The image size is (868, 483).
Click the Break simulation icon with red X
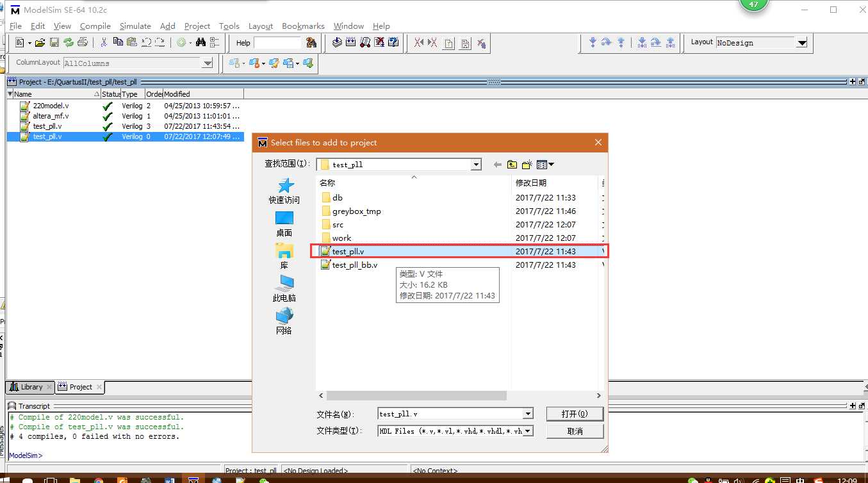(379, 43)
